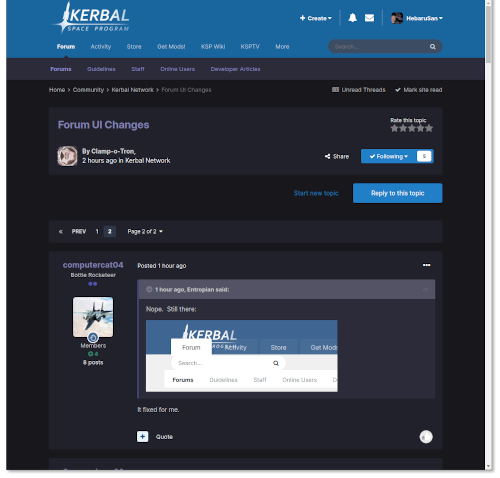Screen dimensions: 500x478
Task: Click Community in the breadcrumb
Action: click(x=88, y=90)
